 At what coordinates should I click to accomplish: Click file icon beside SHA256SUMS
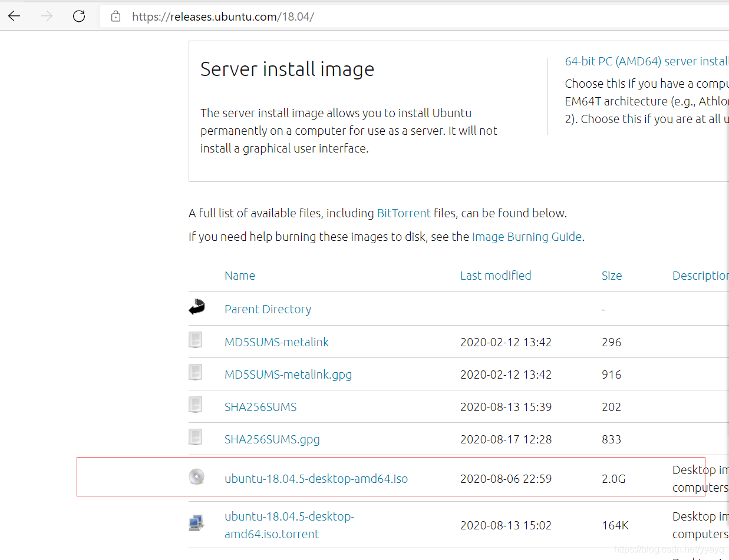(195, 405)
